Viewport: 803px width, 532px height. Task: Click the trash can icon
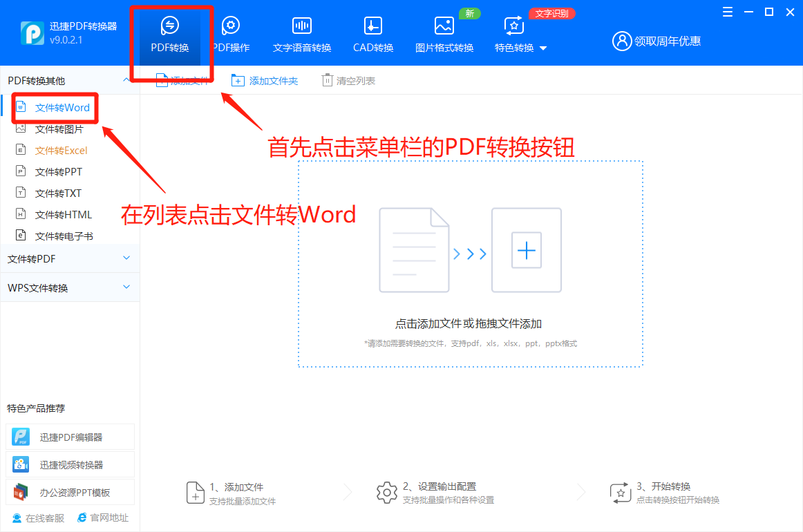coord(328,80)
